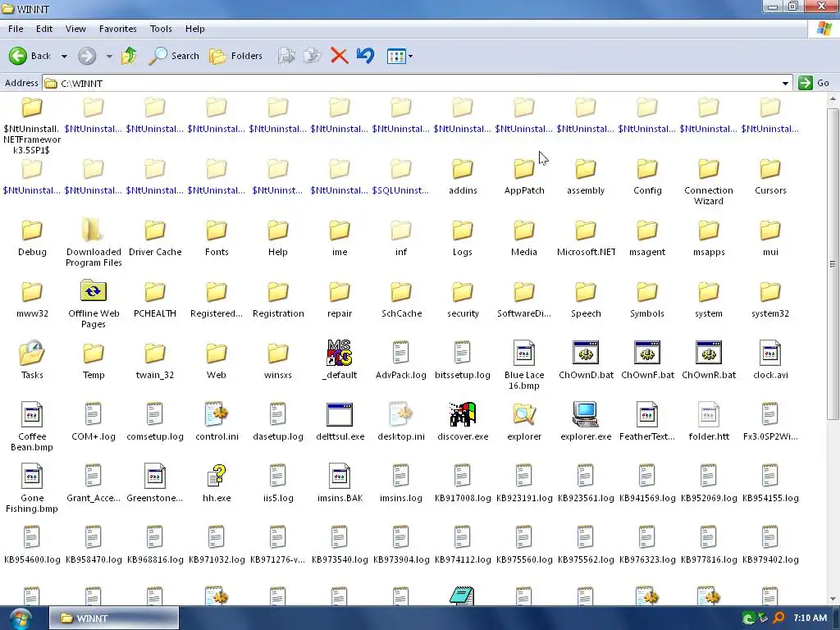Open the Start menu orb
Image resolution: width=840 pixels, height=630 pixels.
(21, 619)
